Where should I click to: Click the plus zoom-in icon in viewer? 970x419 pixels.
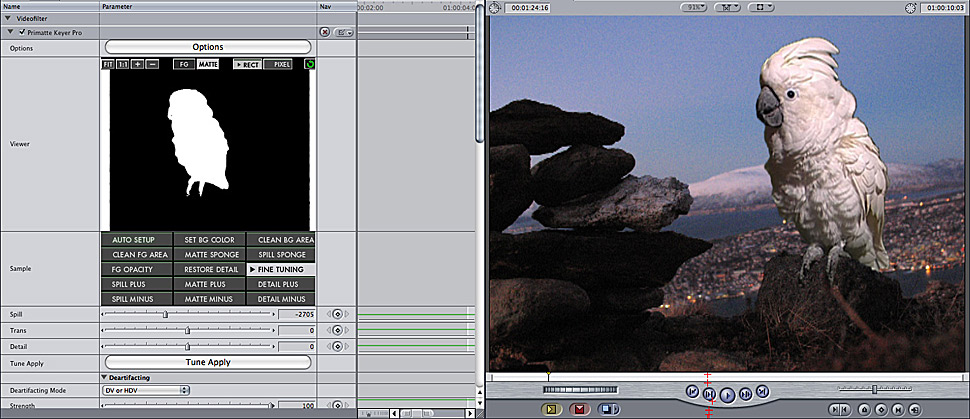tap(137, 64)
